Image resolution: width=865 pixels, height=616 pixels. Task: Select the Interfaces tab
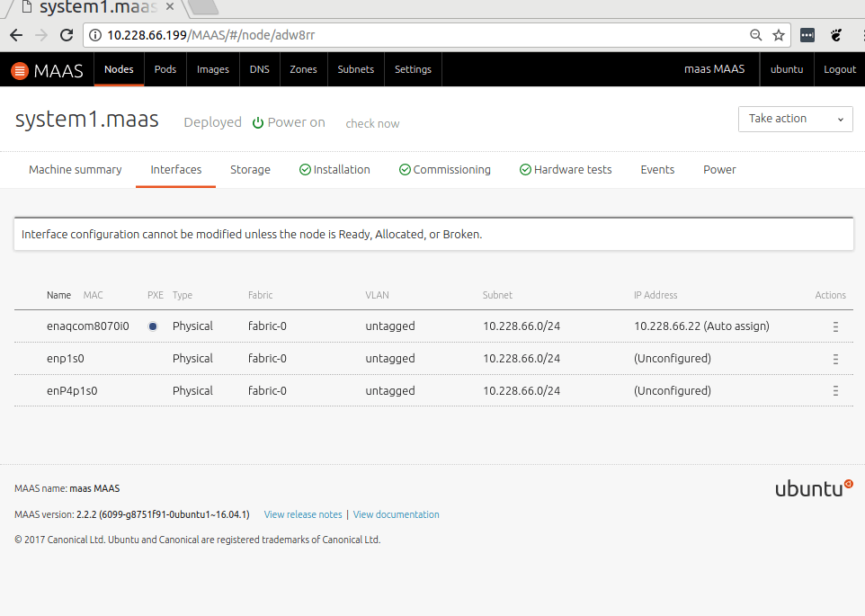[176, 170]
